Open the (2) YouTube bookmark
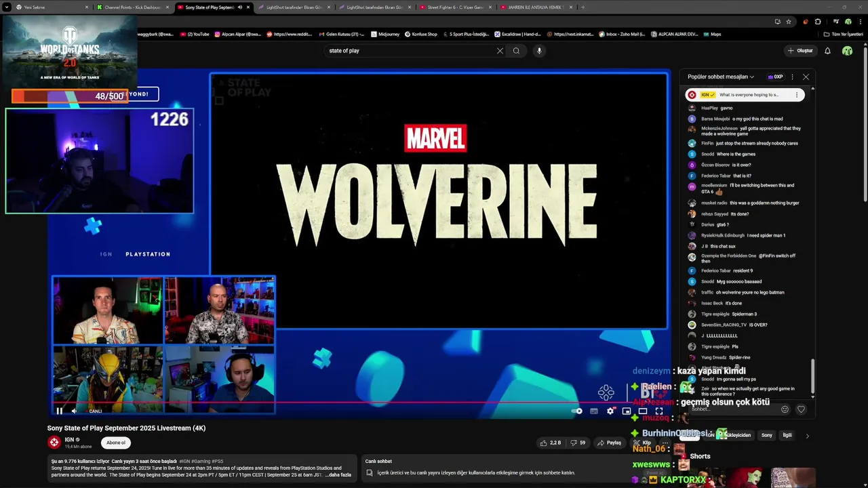Viewport: 868px width, 488px height. 195,34
